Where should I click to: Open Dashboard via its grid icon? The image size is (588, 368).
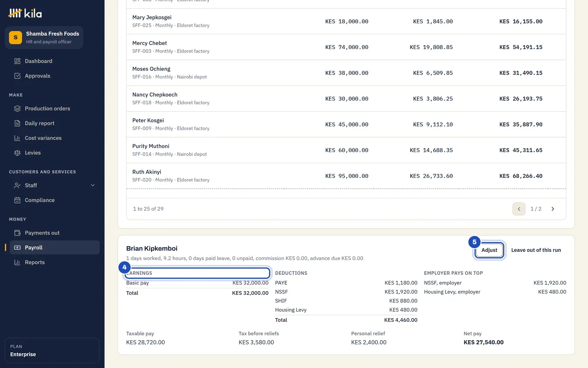pyautogui.click(x=17, y=61)
